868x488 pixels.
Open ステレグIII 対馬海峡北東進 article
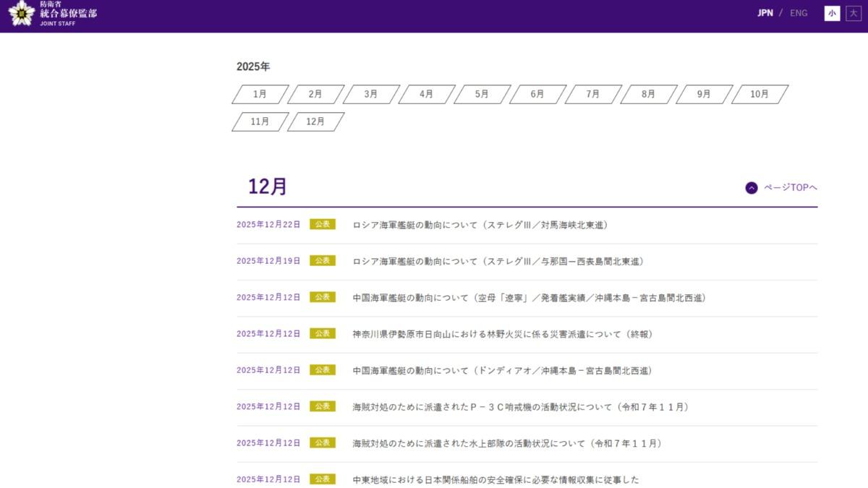(x=480, y=225)
